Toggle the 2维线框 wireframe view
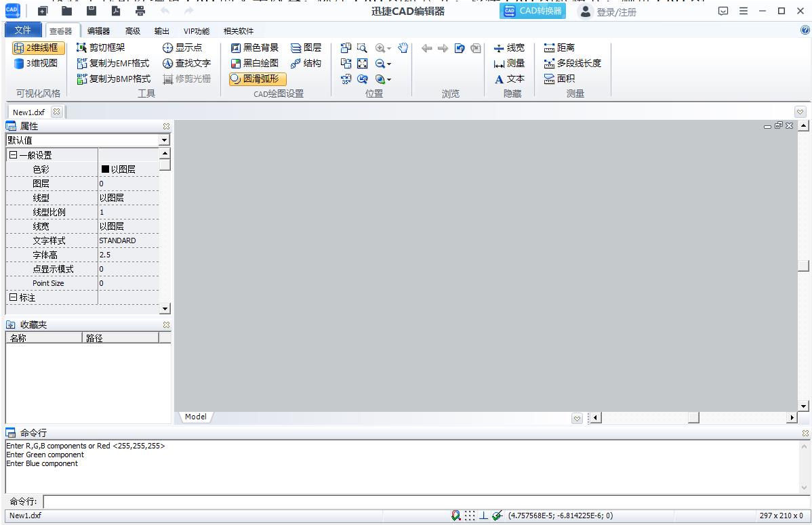Screen dimensions: 812x525 click(39, 48)
